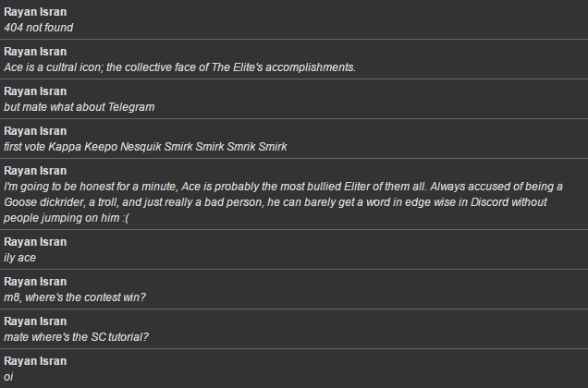Select the 'ily ace' message text

(19, 258)
